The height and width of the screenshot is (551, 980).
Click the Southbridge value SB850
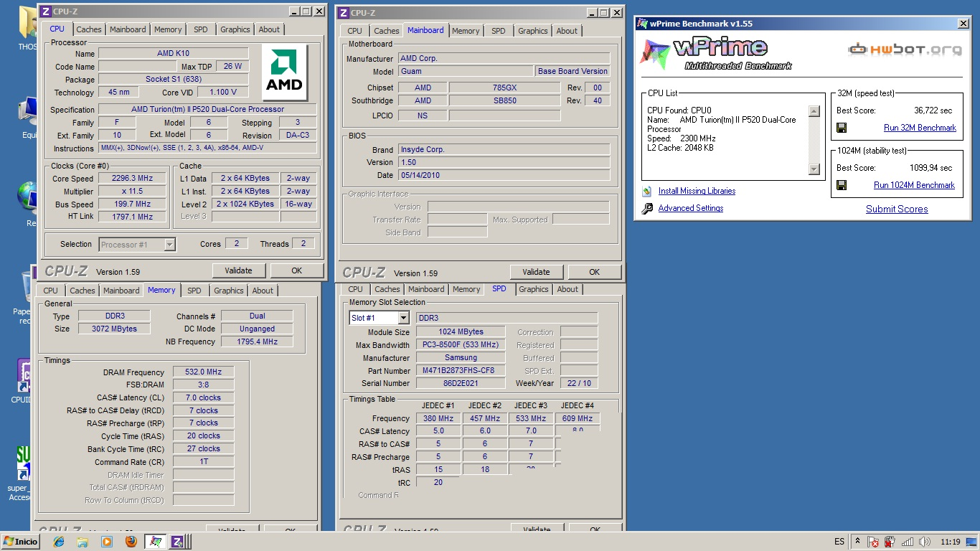pyautogui.click(x=504, y=100)
